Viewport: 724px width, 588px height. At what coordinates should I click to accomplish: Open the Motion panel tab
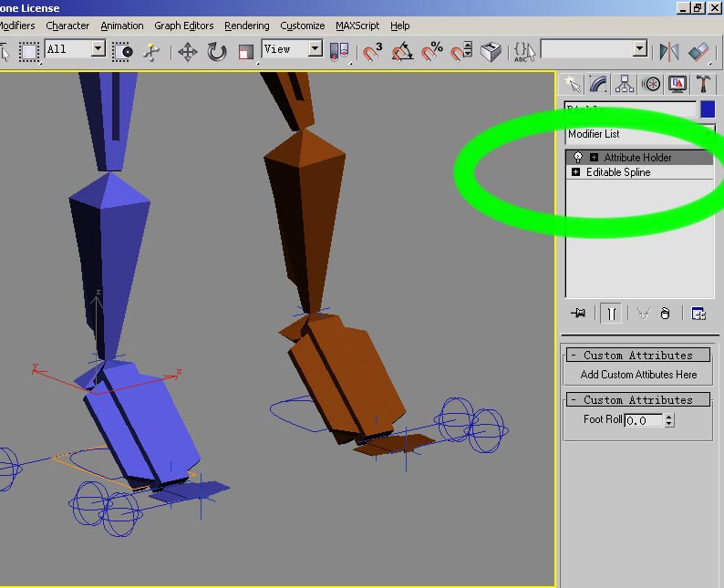coord(651,84)
